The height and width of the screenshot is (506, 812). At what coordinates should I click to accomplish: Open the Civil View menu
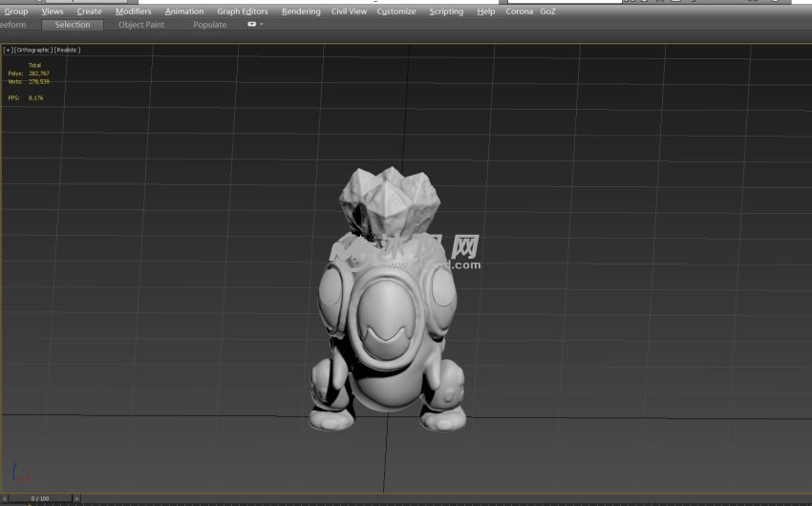click(349, 11)
